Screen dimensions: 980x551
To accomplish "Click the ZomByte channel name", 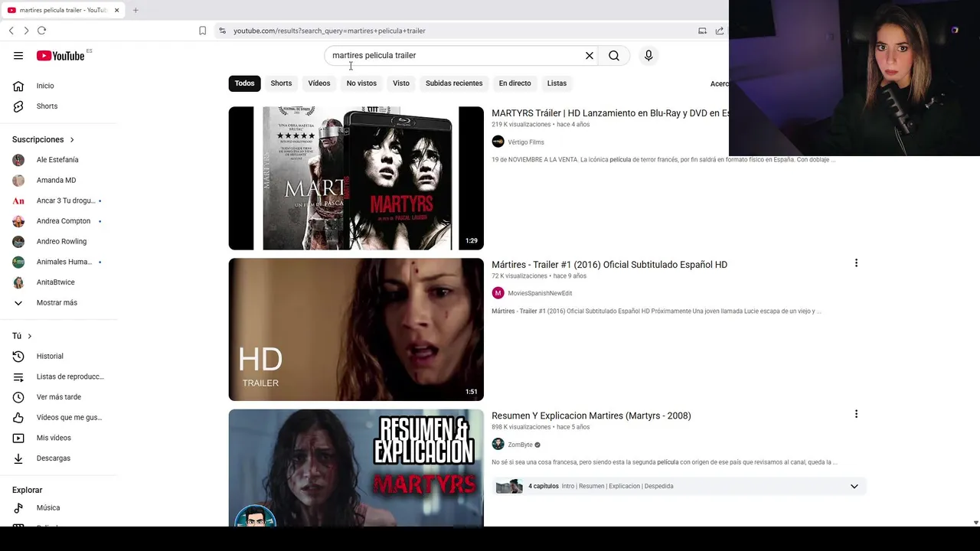I will 520,445.
